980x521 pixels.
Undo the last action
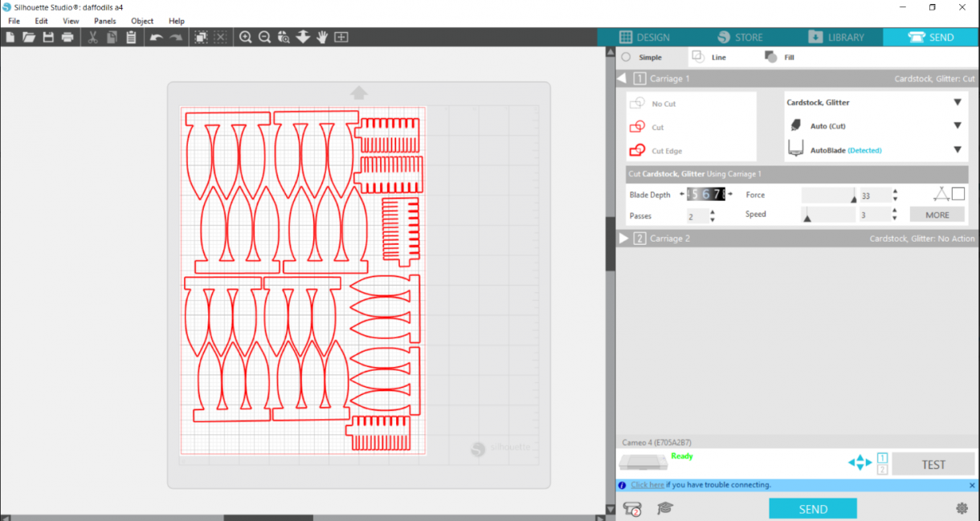[x=156, y=37]
